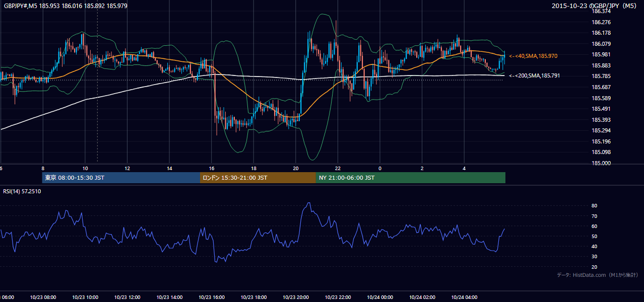This screenshot has width=644, height=302.
Task: Click hour 16 tick under price chart
Action: tap(212, 169)
